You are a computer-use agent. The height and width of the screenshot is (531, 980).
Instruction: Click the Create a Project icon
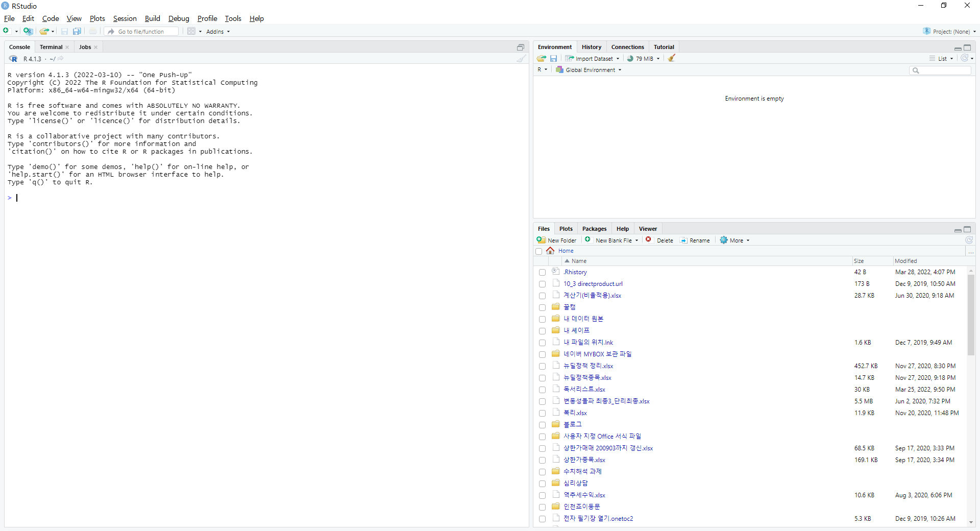tap(28, 31)
